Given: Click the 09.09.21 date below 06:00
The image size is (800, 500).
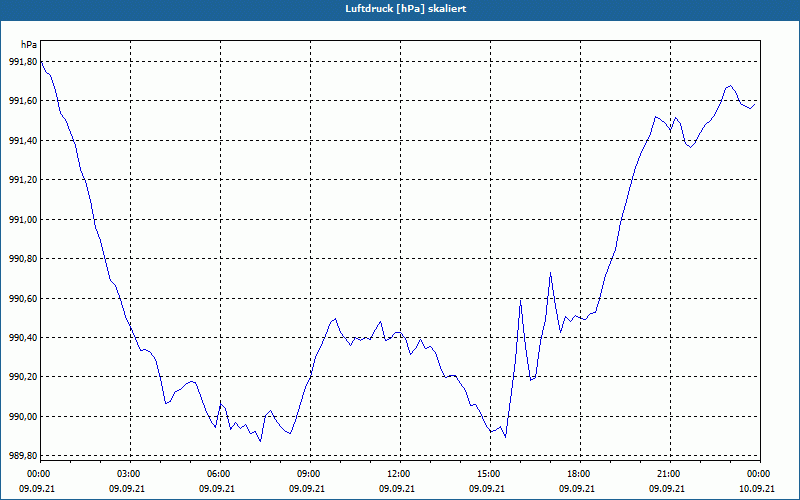Looking at the screenshot, I should tap(217, 489).
